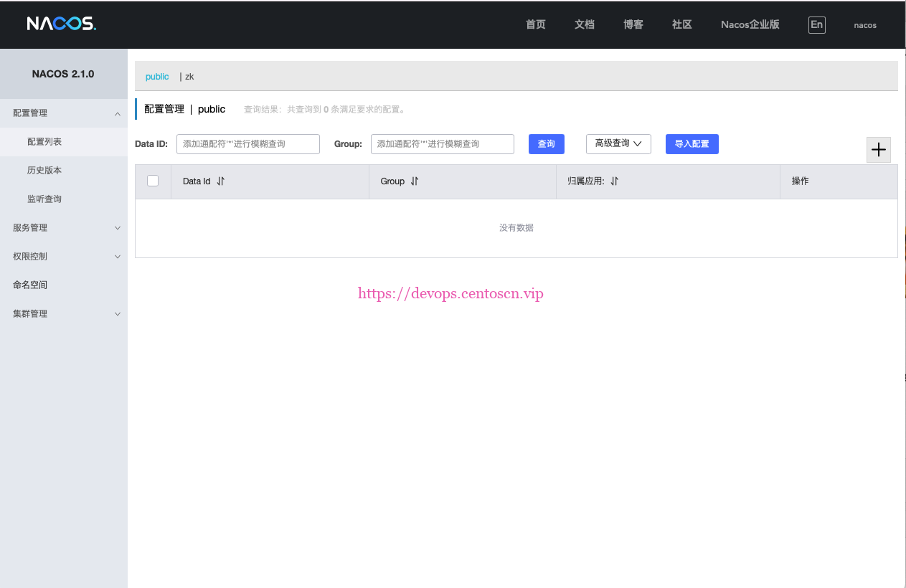
Task: Click the NACOS logo in header
Action: (x=62, y=24)
